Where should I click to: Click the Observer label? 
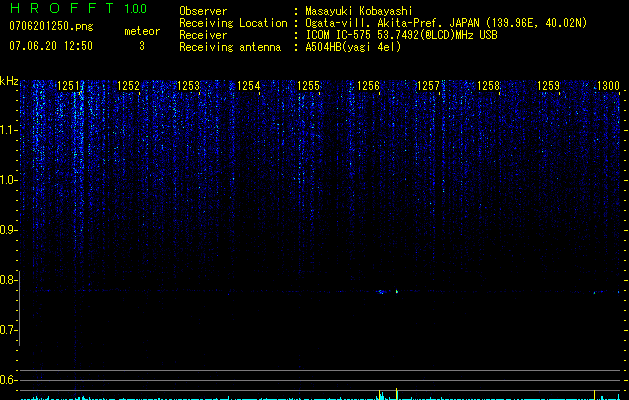(203, 11)
